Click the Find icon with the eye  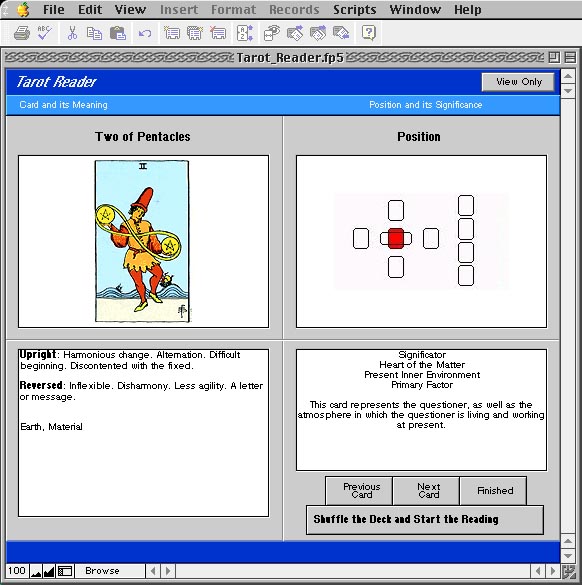(x=272, y=33)
